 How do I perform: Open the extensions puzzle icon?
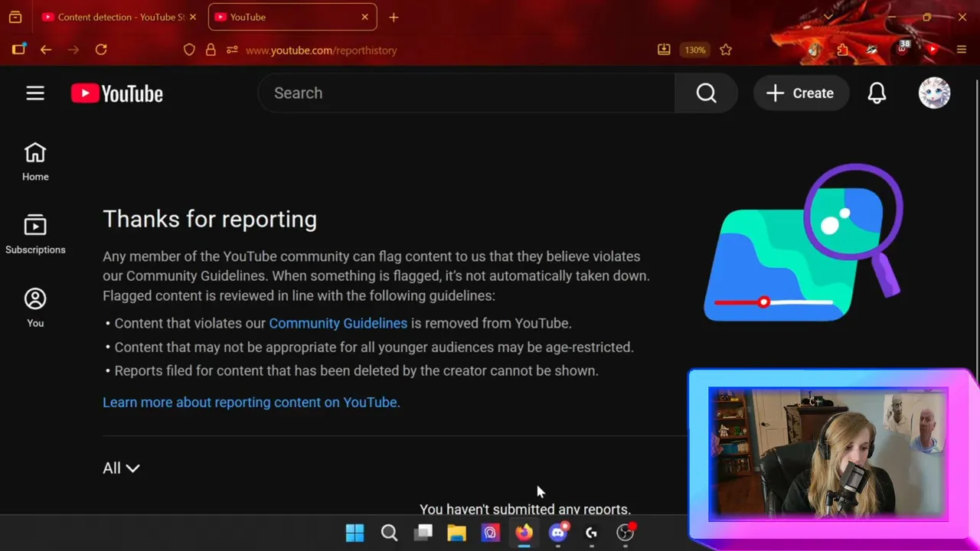(x=843, y=50)
